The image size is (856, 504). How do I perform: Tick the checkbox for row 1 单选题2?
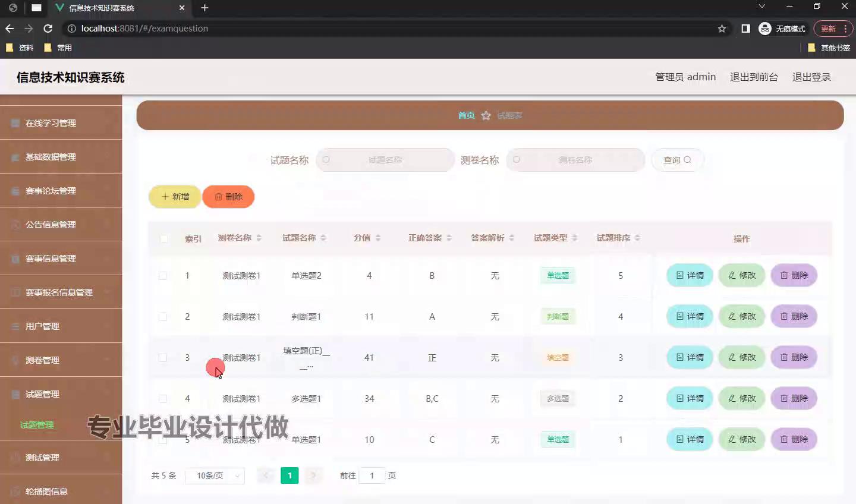[163, 276]
